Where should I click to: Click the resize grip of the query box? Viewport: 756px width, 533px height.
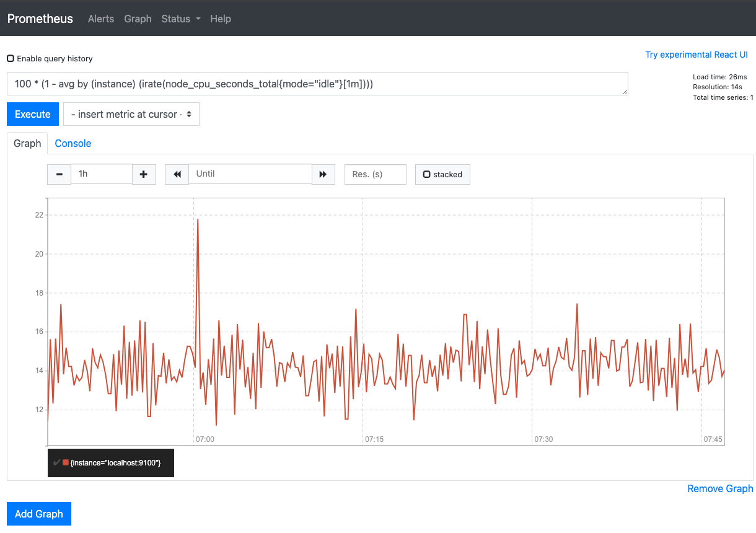(625, 92)
